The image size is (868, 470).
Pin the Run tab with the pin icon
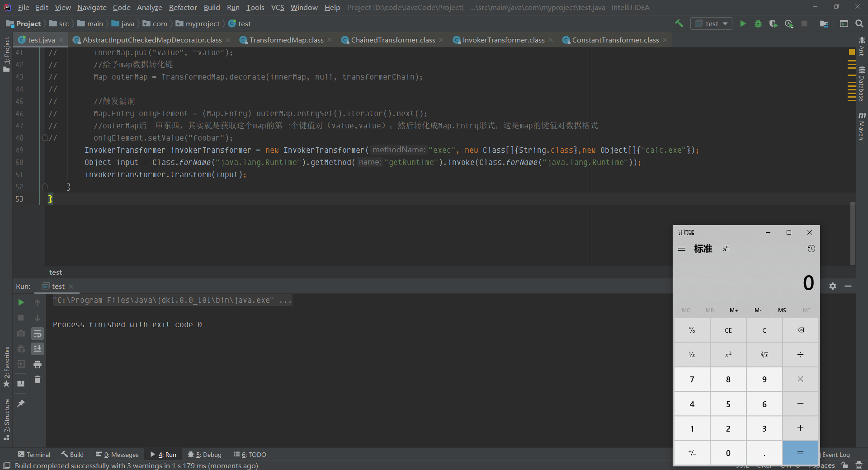tap(21, 403)
